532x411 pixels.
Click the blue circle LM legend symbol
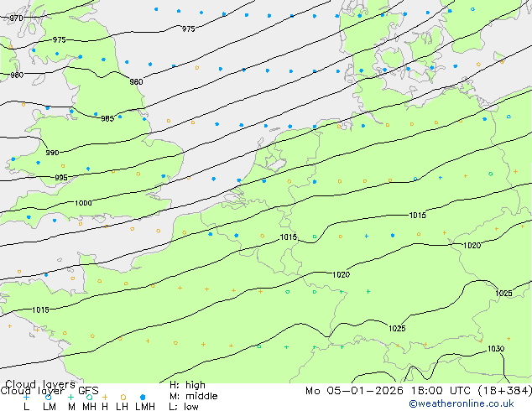pyautogui.click(x=48, y=397)
